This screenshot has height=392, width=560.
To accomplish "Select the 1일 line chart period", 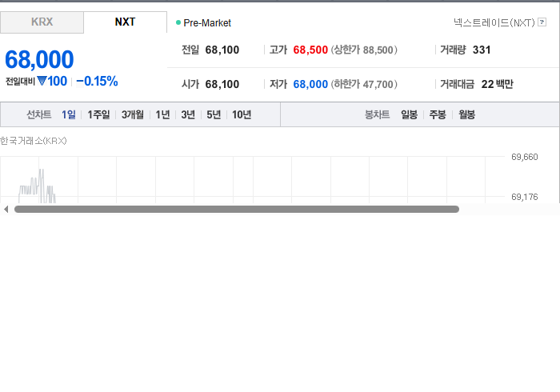I will point(69,114).
